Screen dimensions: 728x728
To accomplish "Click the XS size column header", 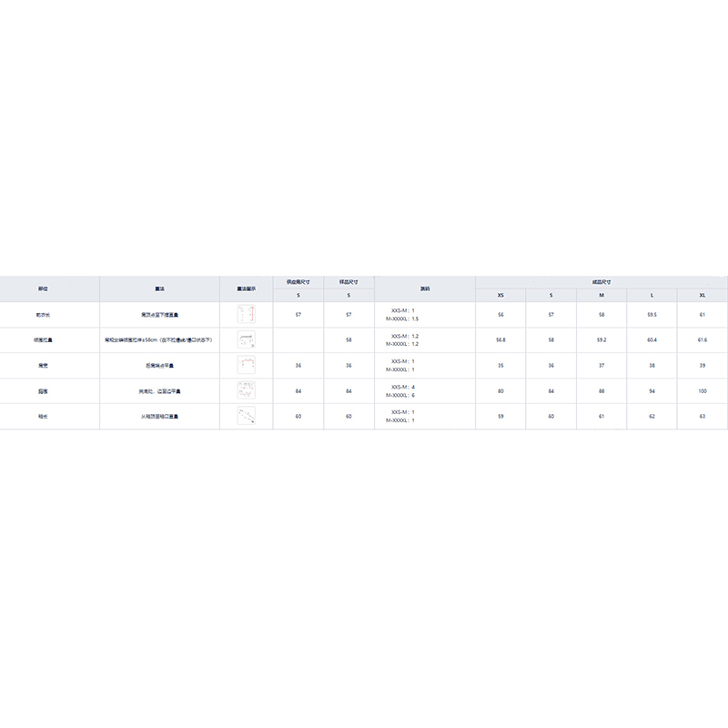I will click(500, 296).
